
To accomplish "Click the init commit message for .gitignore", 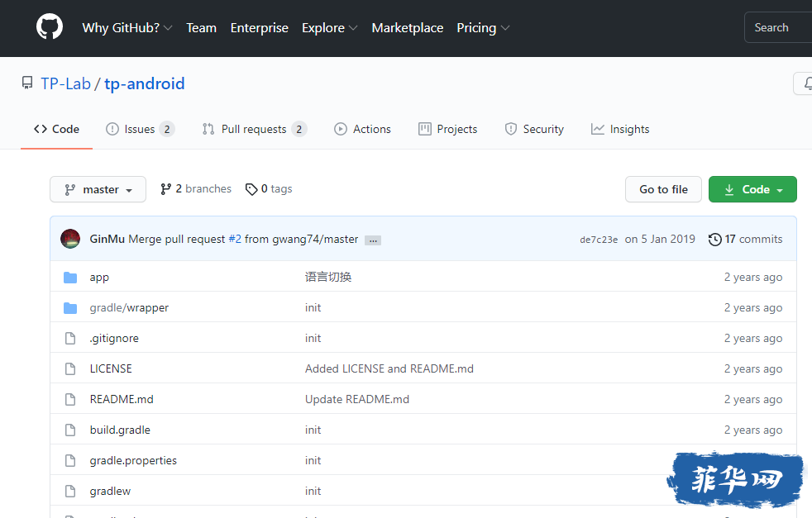I will click(313, 339).
